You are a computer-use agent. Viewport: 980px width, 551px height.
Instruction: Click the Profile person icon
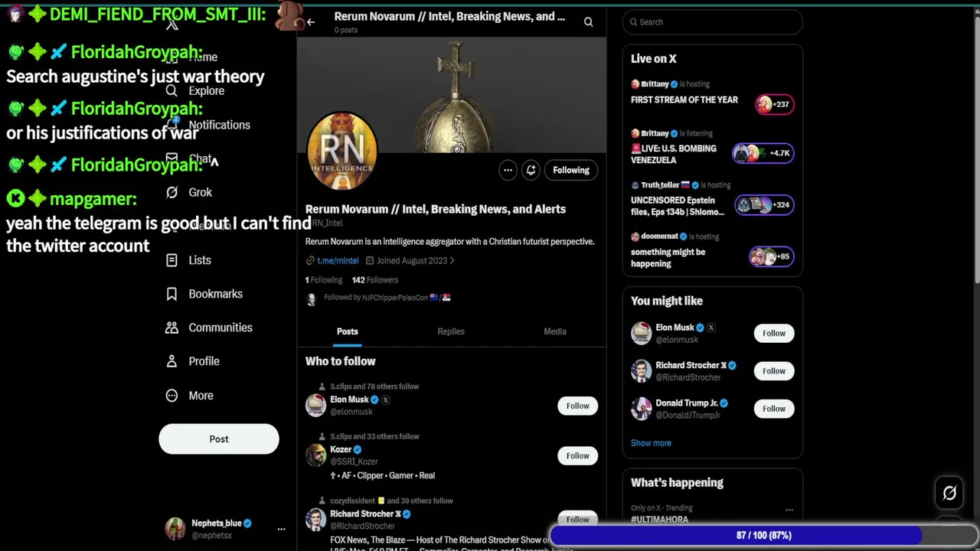(x=171, y=361)
